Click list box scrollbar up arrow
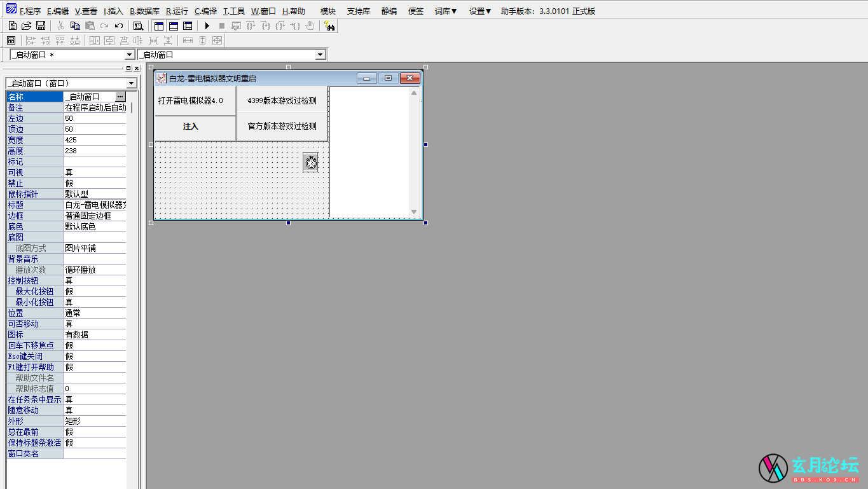 click(x=414, y=93)
